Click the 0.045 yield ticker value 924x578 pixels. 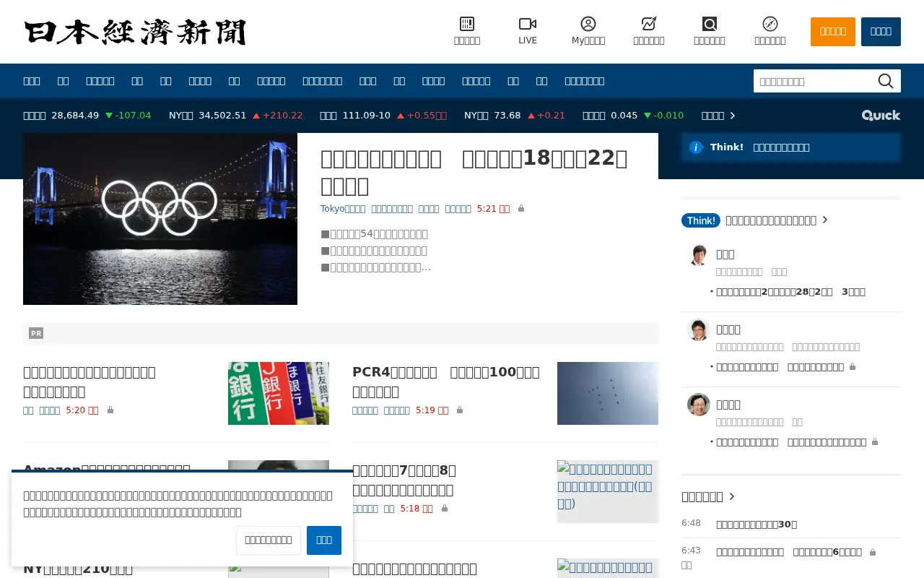click(x=624, y=116)
